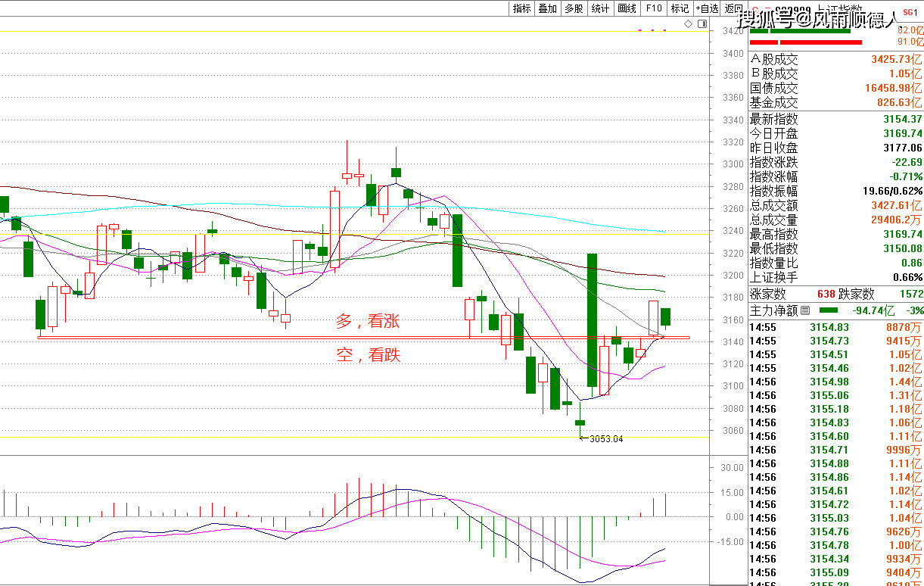The image size is (924, 586).
Task: Select the 多，看涨 annotation text
Action: (x=368, y=321)
